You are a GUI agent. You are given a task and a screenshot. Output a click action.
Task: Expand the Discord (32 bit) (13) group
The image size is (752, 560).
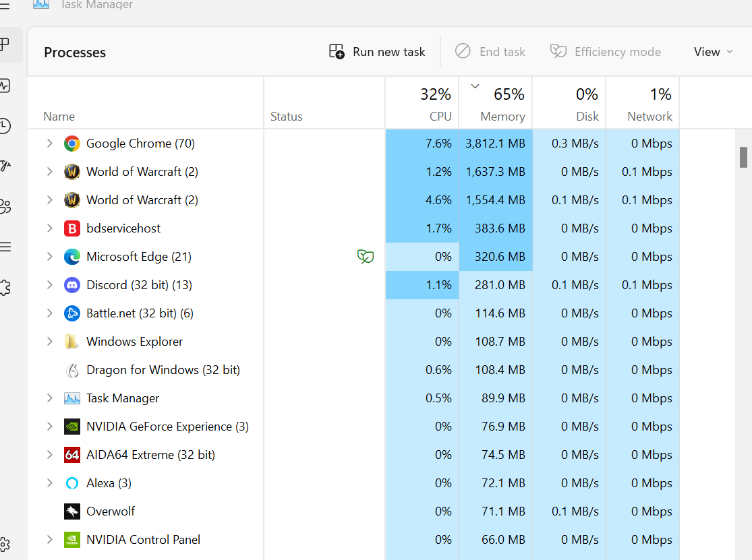[x=49, y=284]
